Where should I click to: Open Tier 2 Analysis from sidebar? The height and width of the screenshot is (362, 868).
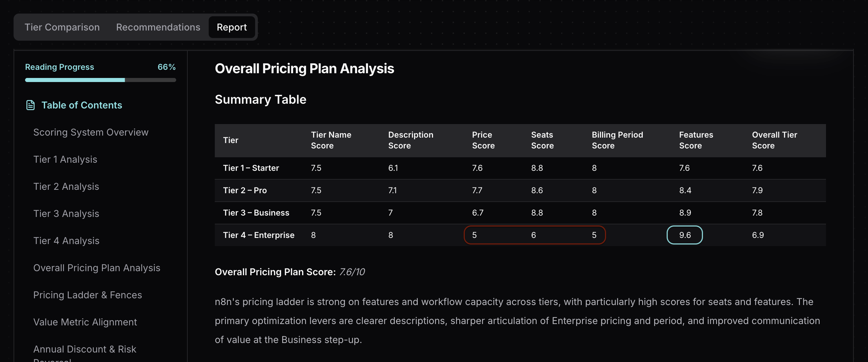66,186
